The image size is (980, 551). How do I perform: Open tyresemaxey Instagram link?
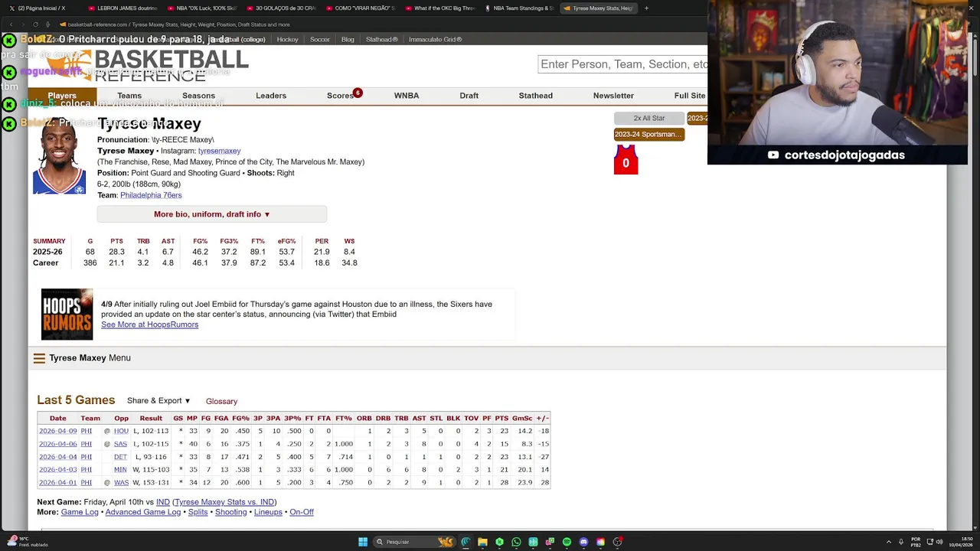219,151
